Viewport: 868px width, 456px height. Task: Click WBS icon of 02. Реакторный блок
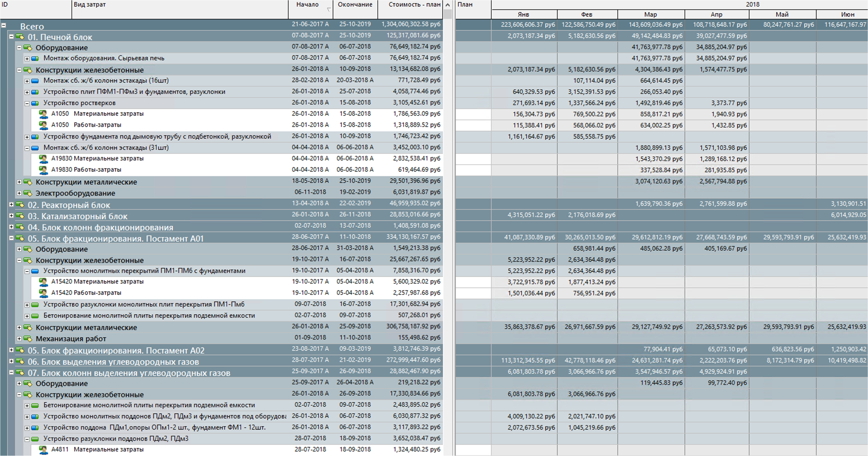coord(20,205)
